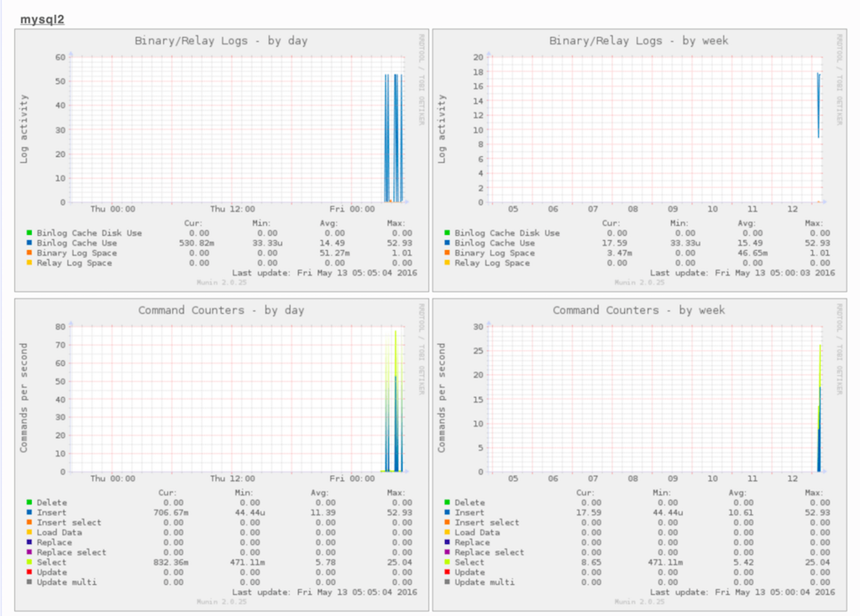Click the 'Binary/Relay Logs - by day' title

(221, 41)
